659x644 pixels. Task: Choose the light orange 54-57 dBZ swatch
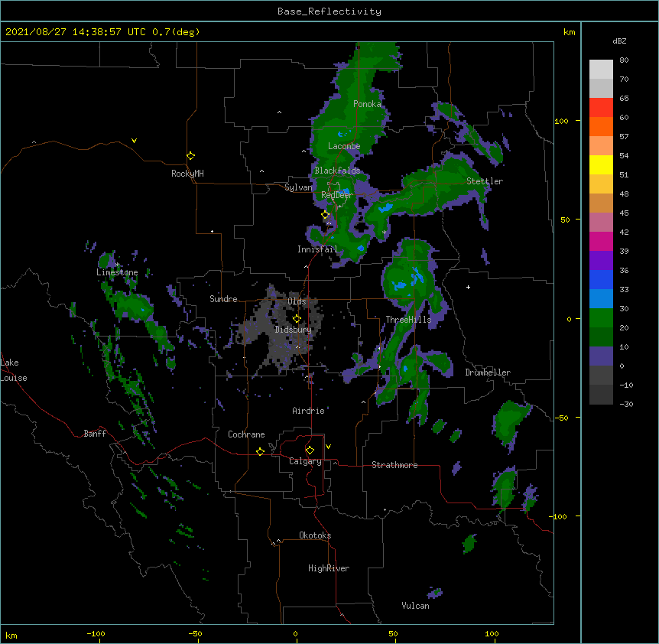click(x=601, y=146)
